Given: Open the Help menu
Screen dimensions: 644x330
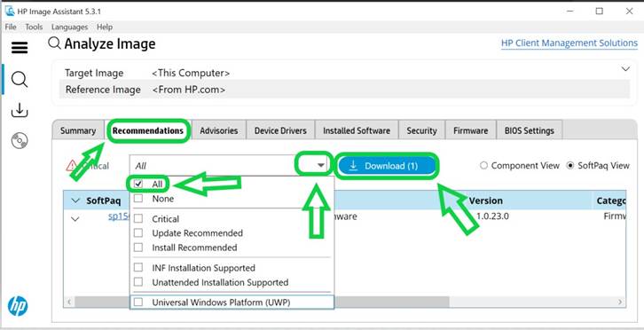Looking at the screenshot, I should coord(105,27).
